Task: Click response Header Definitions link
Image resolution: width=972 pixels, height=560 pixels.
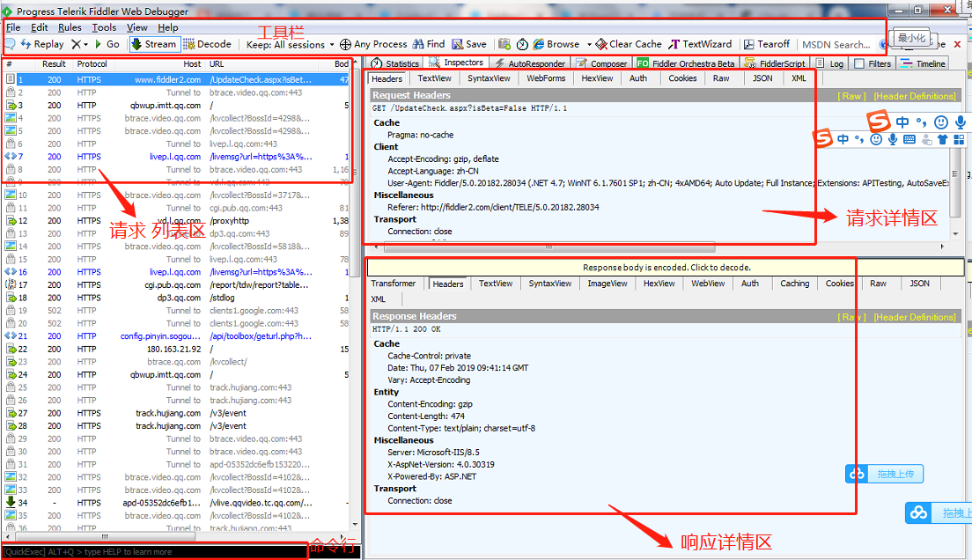Action: (x=915, y=317)
